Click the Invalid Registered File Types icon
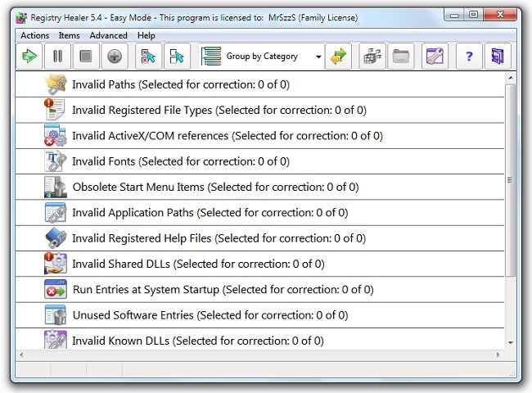The image size is (532, 393). 55,109
